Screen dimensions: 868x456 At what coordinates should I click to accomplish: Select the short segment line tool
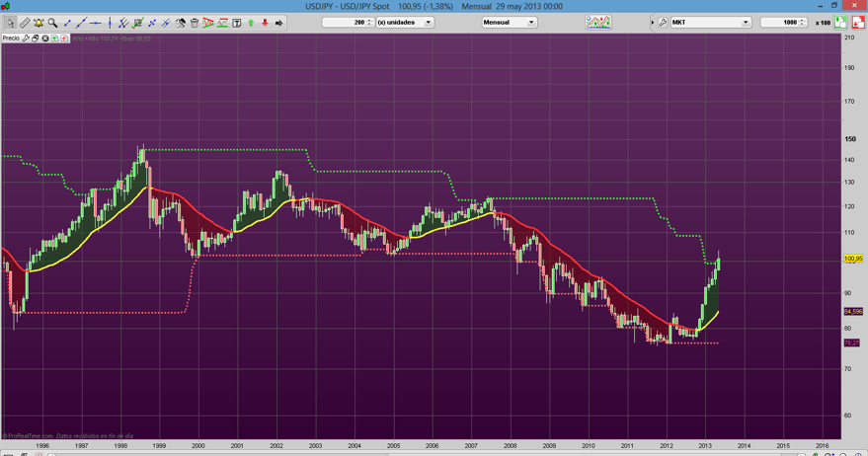67,23
